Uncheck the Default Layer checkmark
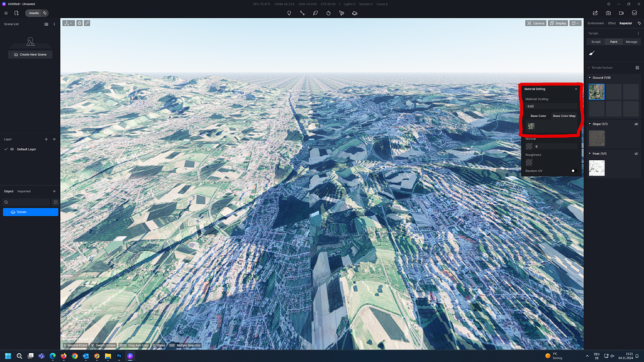 point(6,149)
